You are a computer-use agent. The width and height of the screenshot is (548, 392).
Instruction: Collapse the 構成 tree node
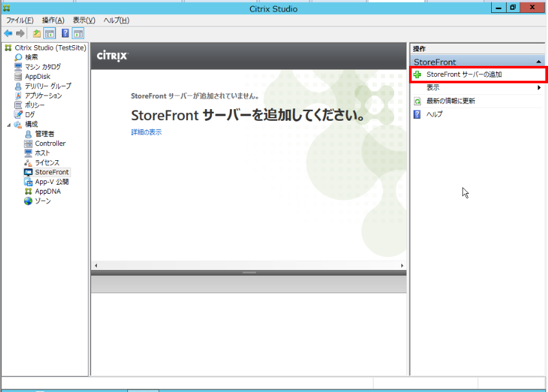click(x=9, y=125)
